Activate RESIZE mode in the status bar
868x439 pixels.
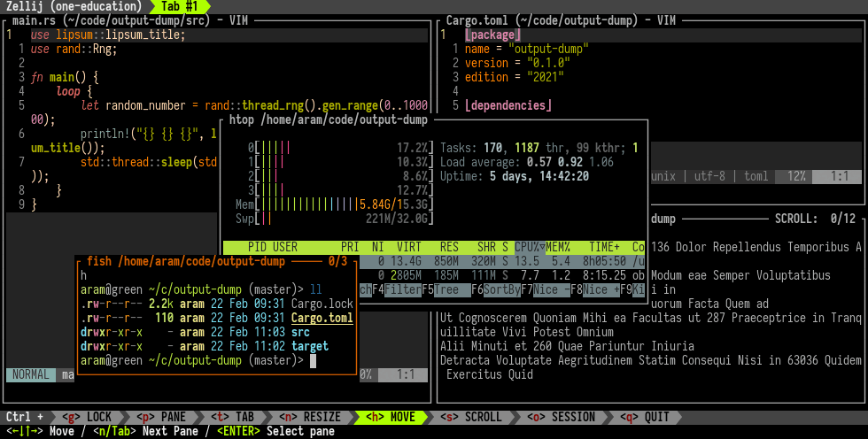point(310,417)
